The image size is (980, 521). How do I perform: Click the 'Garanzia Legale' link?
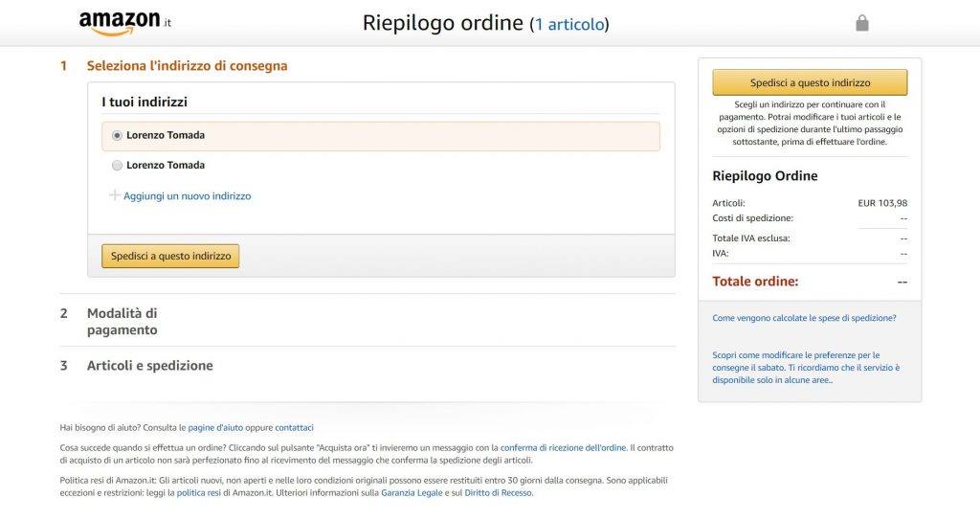tap(412, 493)
